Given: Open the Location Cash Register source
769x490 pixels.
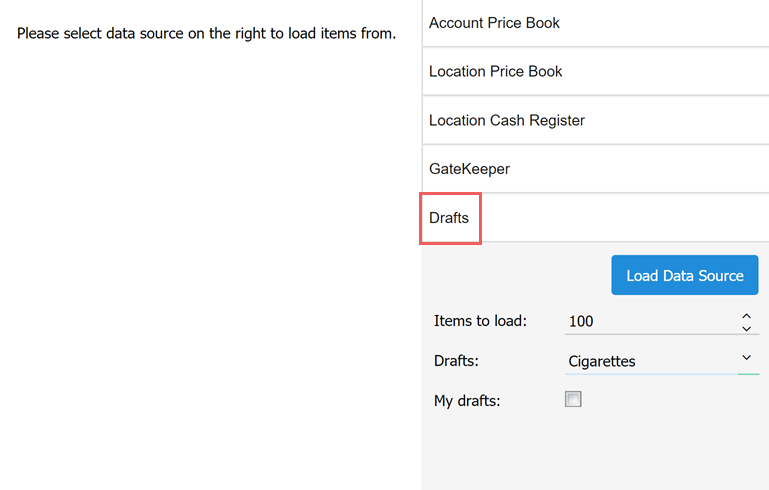Looking at the screenshot, I should point(595,120).
